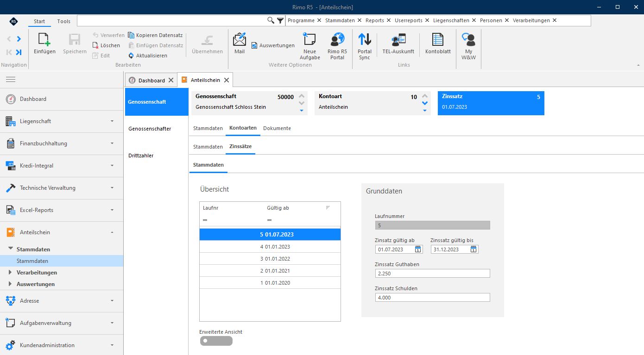The width and height of the screenshot is (644, 355).
Task: Open the Kontoblatt account sheet
Action: coord(438,44)
